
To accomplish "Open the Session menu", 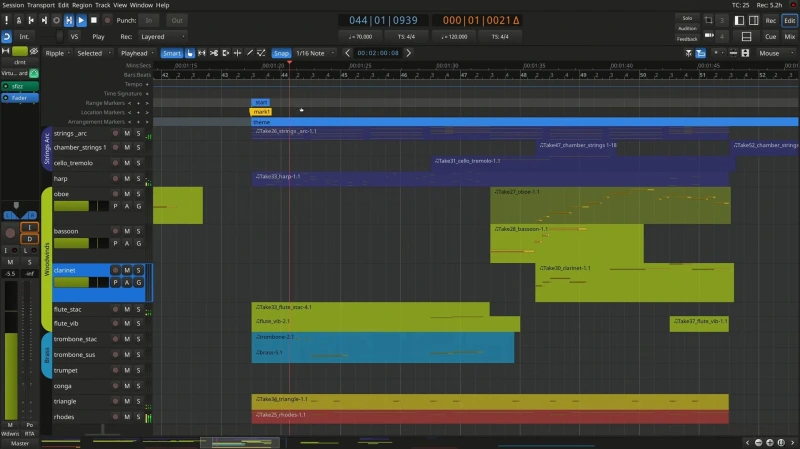I will click(x=13, y=5).
